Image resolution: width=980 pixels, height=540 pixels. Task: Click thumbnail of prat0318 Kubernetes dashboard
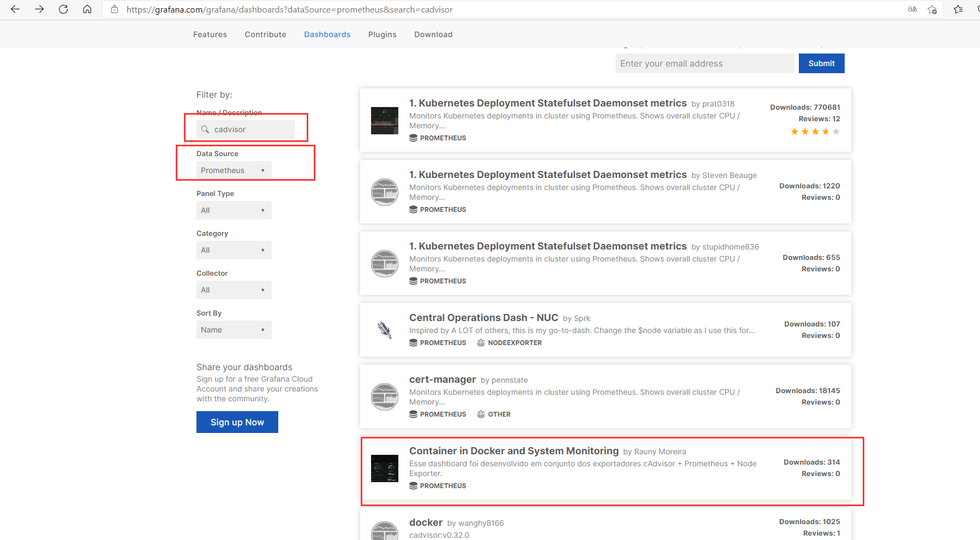click(x=385, y=121)
